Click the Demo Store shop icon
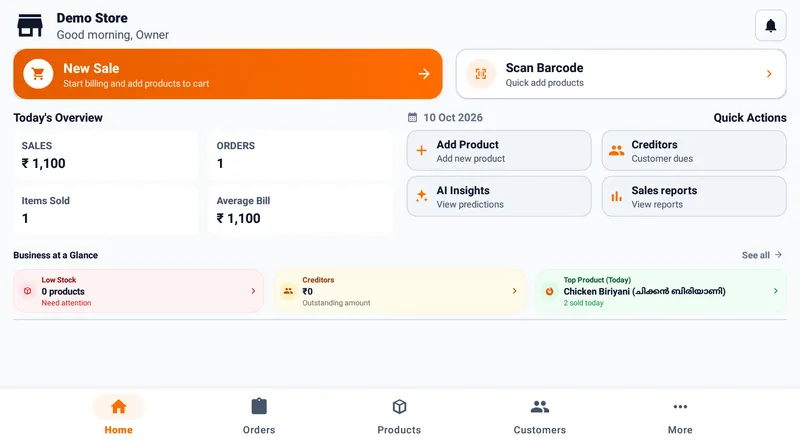 [x=30, y=26]
